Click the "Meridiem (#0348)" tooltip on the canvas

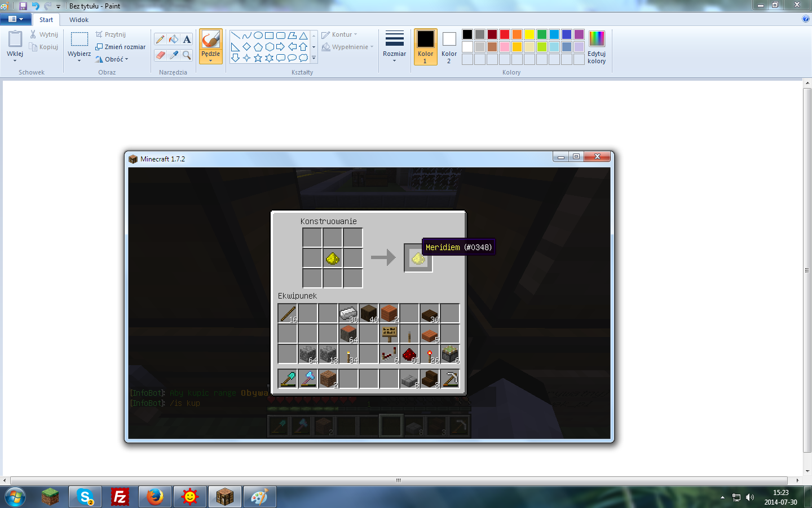pyautogui.click(x=459, y=247)
